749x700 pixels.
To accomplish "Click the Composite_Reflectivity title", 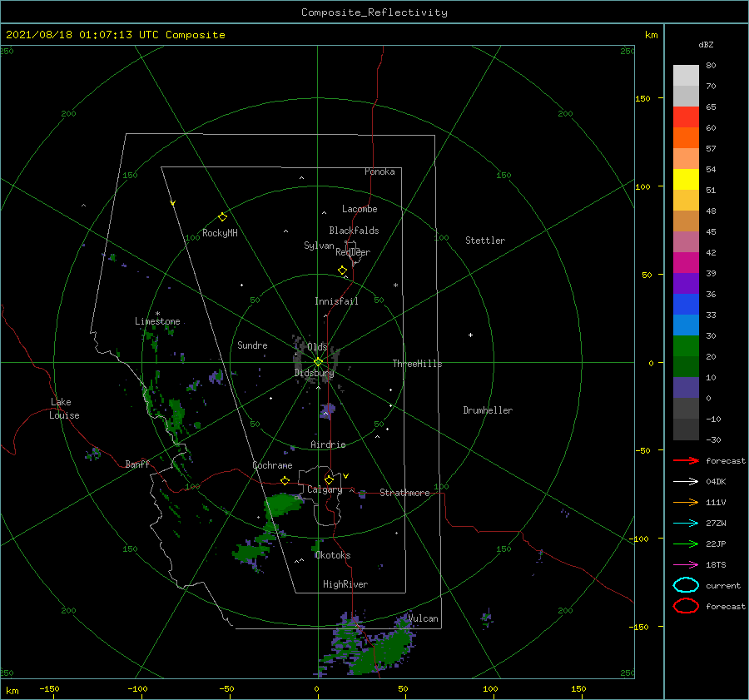I will tap(374, 12).
